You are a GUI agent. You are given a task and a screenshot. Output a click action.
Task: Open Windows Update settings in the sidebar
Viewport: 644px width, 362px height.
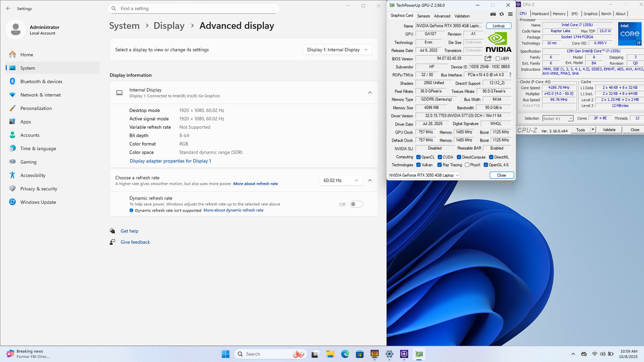38,202
